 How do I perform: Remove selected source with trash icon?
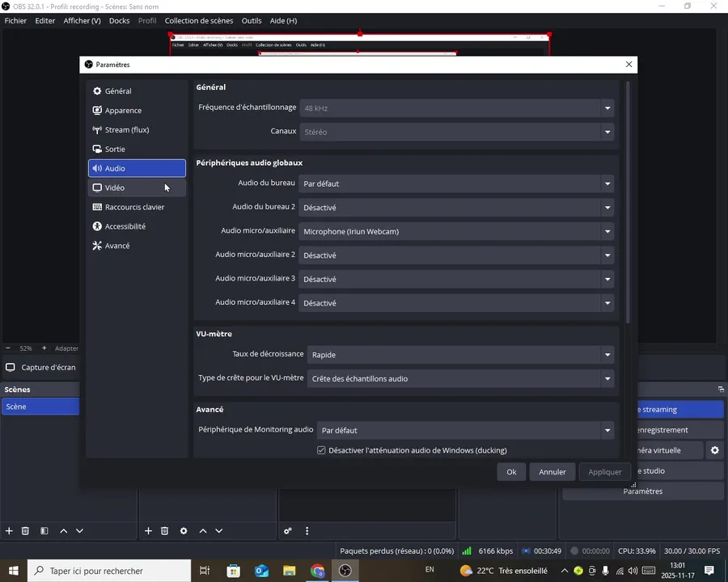164,531
